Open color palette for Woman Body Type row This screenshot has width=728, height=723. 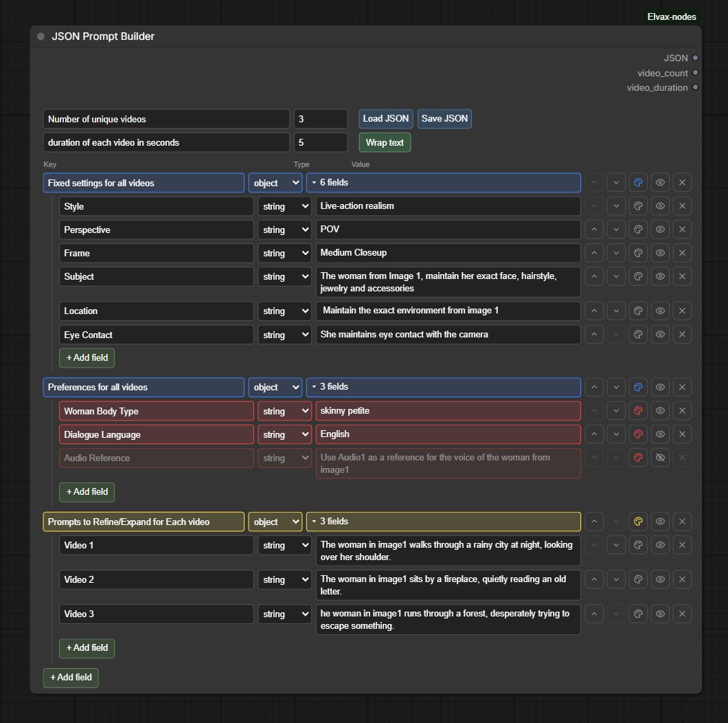pos(638,411)
